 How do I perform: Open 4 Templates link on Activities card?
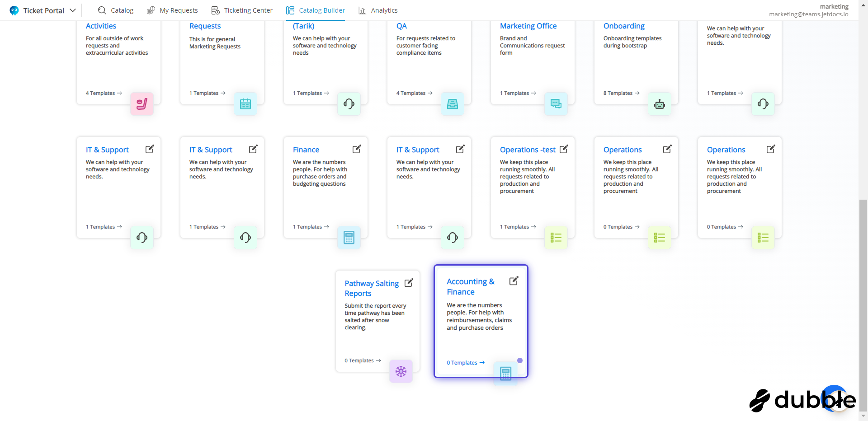tap(104, 93)
